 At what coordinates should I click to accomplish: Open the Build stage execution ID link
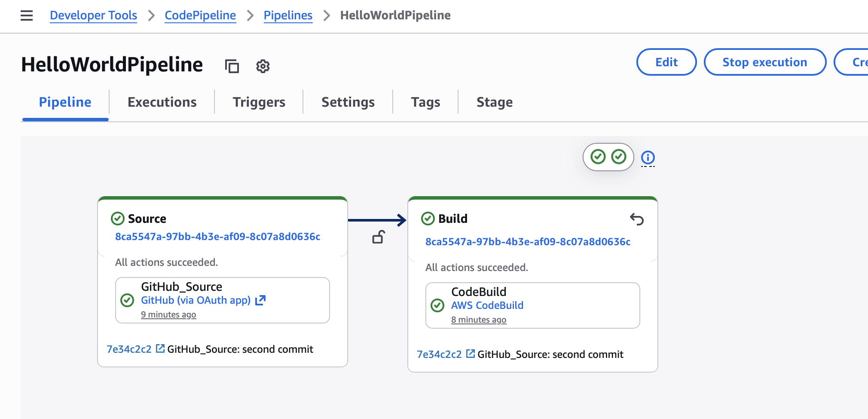click(x=528, y=242)
